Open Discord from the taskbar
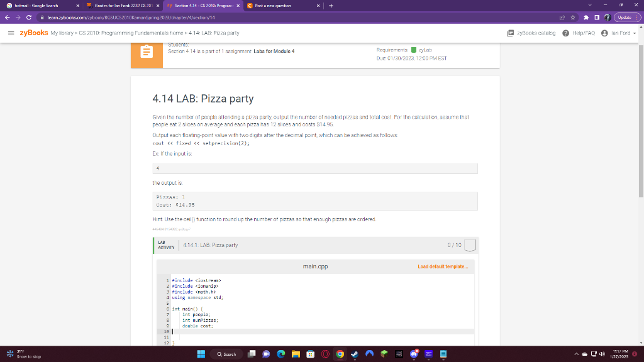The height and width of the screenshot is (362, 644). pyautogui.click(x=414, y=354)
